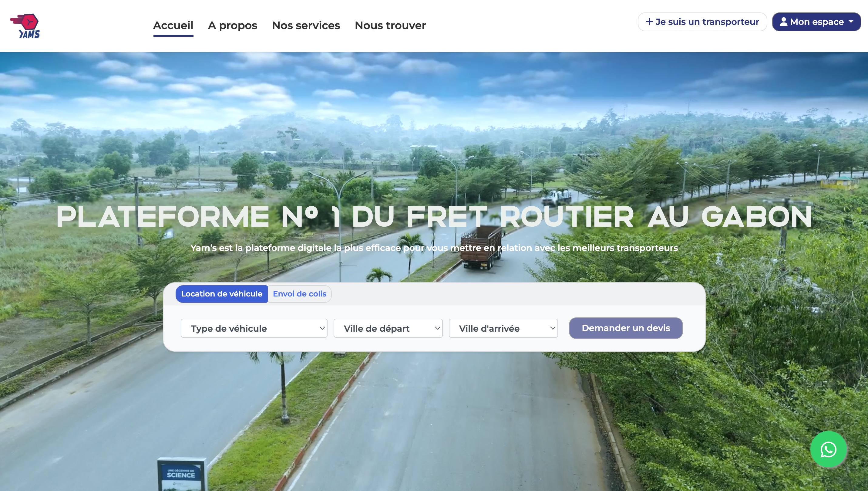The height and width of the screenshot is (491, 868).
Task: Open the Type de véhicule dropdown
Action: pyautogui.click(x=254, y=328)
